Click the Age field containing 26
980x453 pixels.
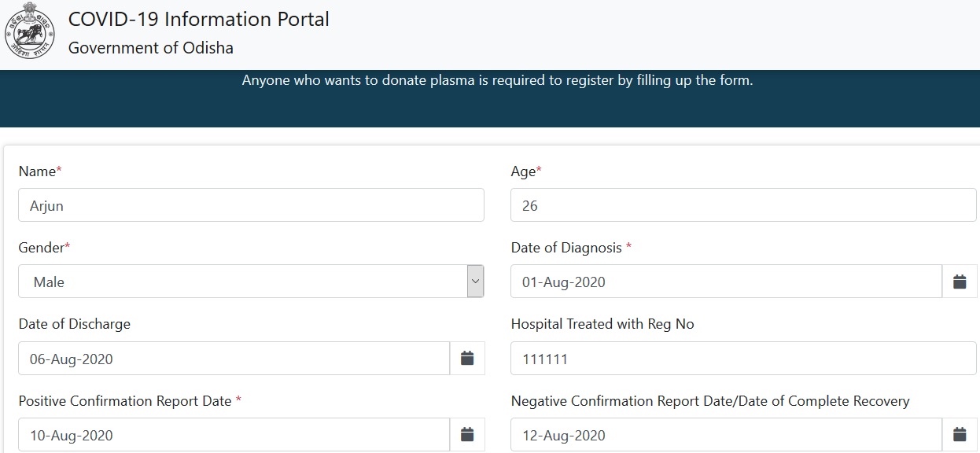coord(743,205)
